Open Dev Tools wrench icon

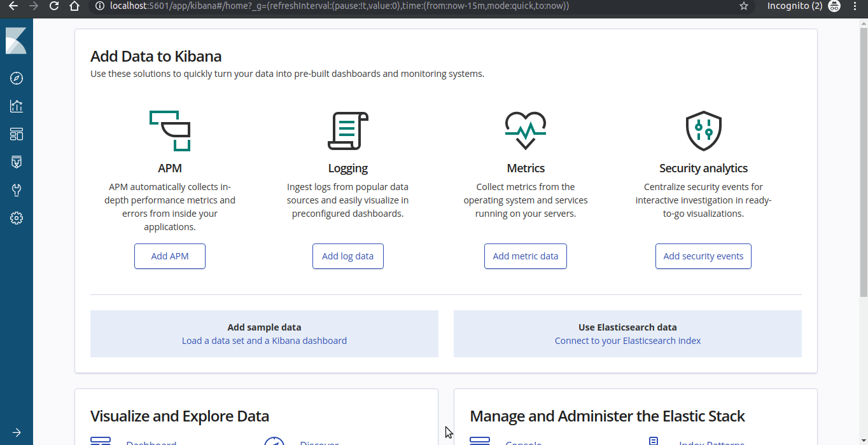[17, 190]
